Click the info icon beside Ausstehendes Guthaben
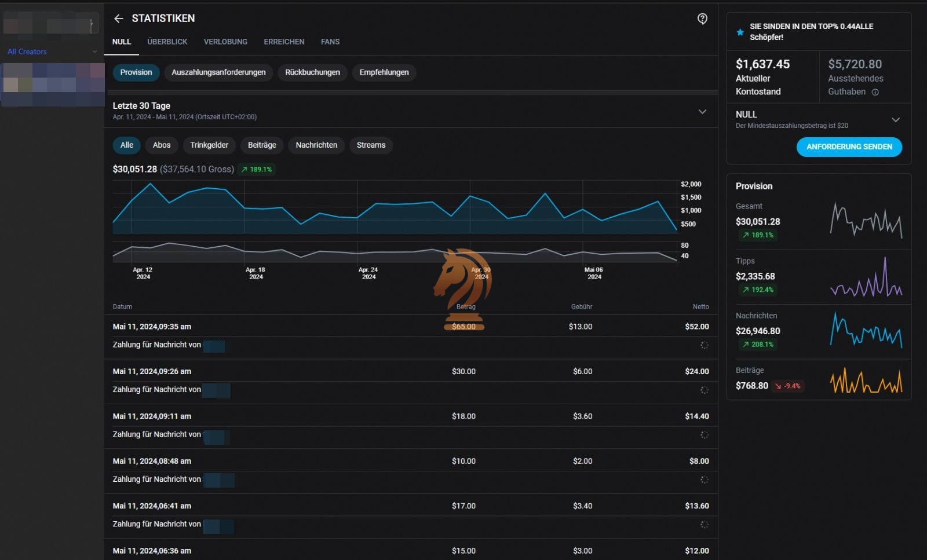The width and height of the screenshot is (927, 560). (875, 92)
